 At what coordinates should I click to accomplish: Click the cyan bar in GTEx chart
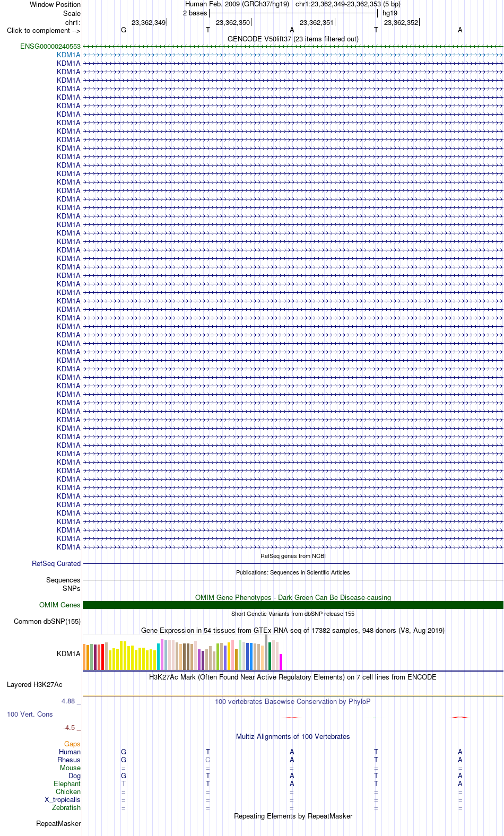point(159,657)
